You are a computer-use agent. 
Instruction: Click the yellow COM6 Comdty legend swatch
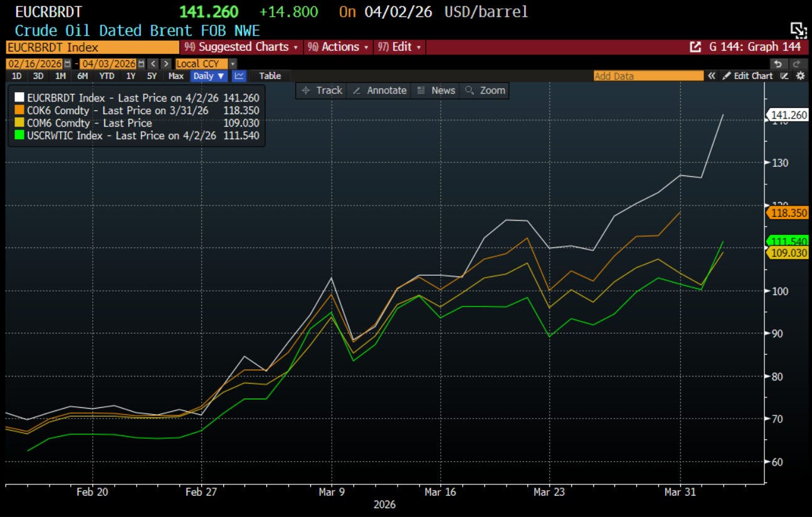19,123
